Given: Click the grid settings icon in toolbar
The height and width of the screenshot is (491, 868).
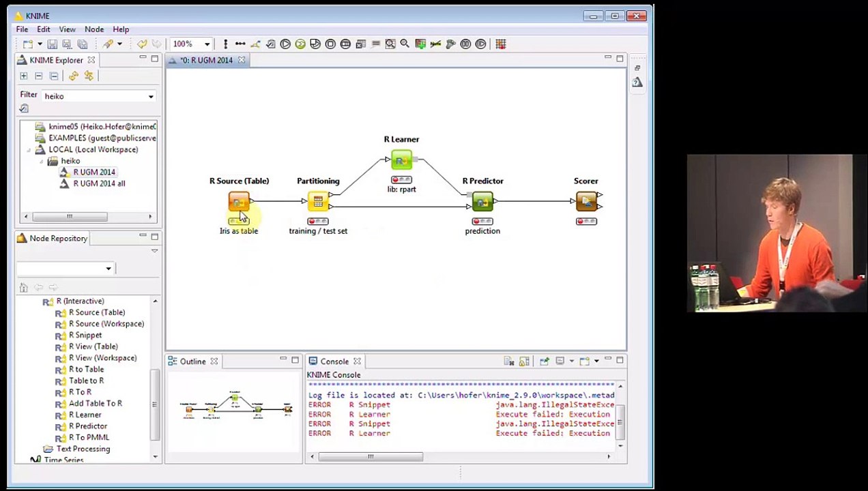Looking at the screenshot, I should (x=500, y=44).
